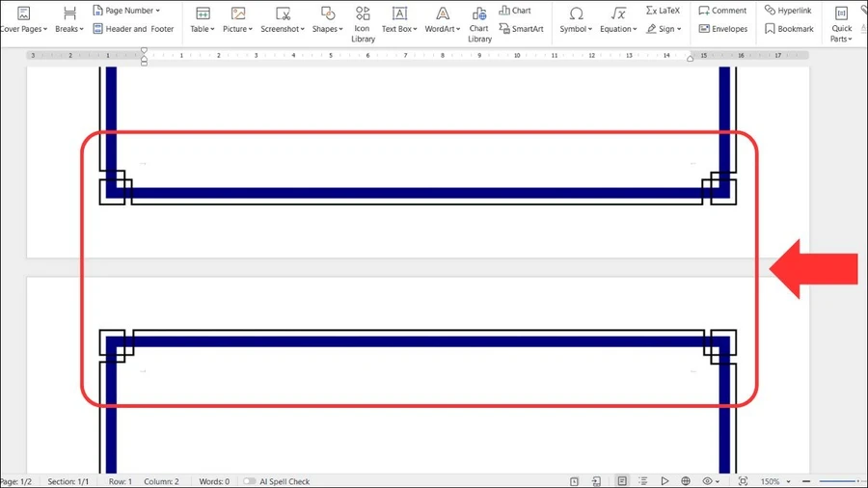Insert a Chart
Image resolution: width=868 pixels, height=488 pixels.
pyautogui.click(x=515, y=10)
